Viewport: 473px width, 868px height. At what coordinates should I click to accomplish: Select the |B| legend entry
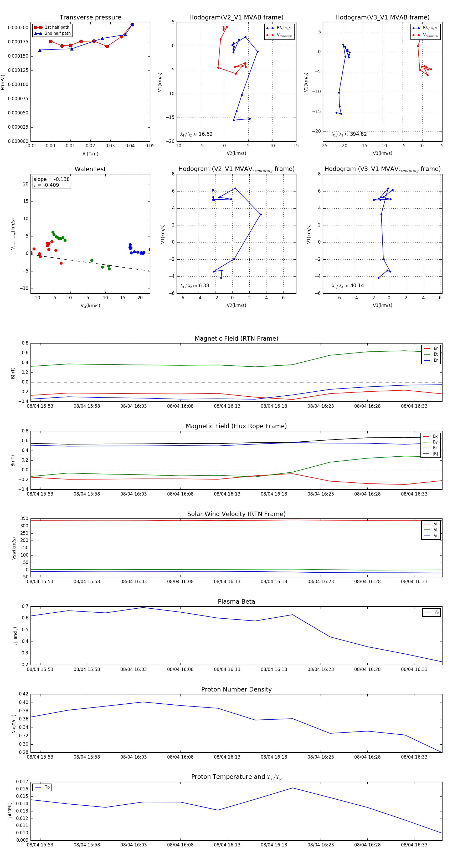(431, 454)
